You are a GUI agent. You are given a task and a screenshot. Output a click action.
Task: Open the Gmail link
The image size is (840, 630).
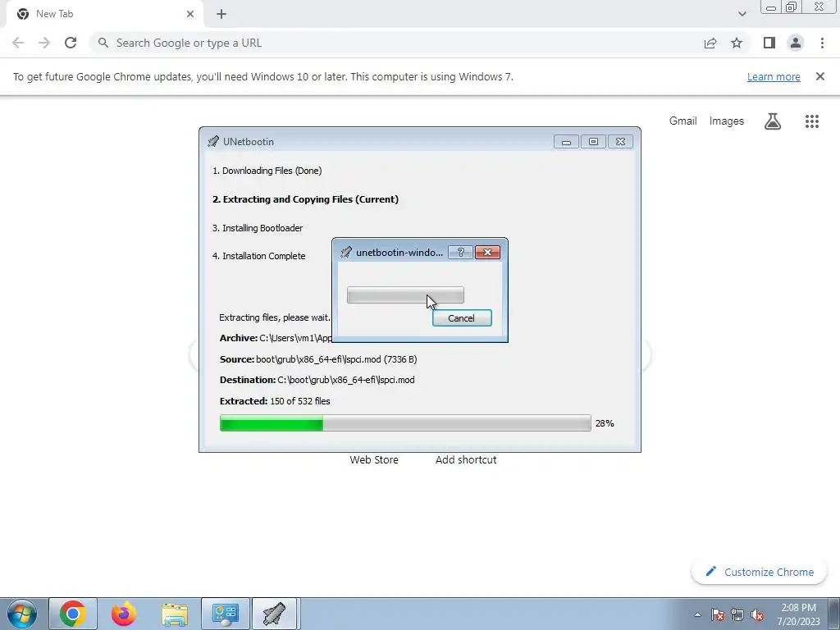click(x=682, y=121)
